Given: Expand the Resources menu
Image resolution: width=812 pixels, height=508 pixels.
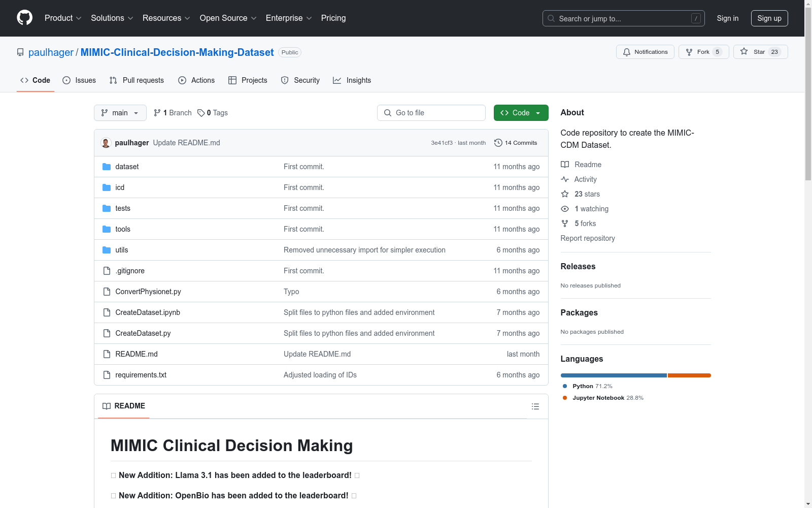Looking at the screenshot, I should pos(166,18).
